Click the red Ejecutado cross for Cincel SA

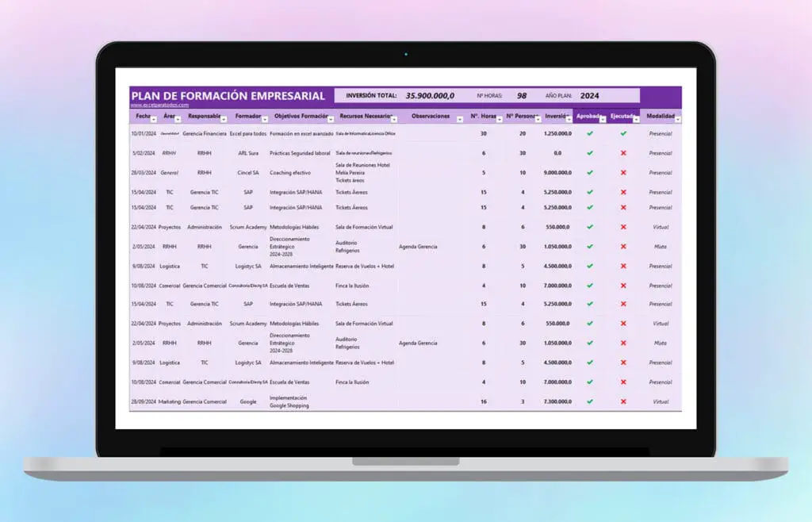pyautogui.click(x=623, y=172)
